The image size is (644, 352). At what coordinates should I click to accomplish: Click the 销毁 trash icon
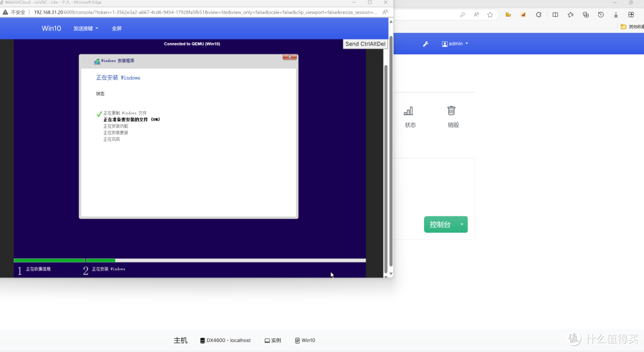[451, 110]
